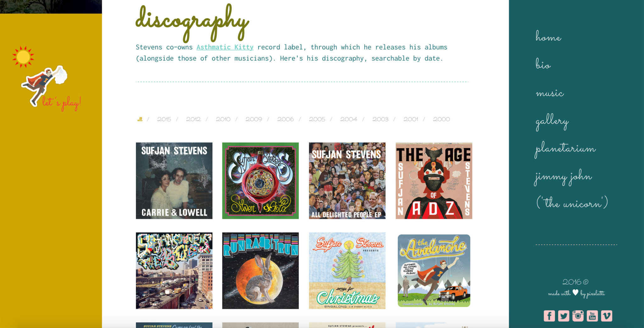Follow the Asthmatic Kitty link
The height and width of the screenshot is (328, 644).
(225, 47)
